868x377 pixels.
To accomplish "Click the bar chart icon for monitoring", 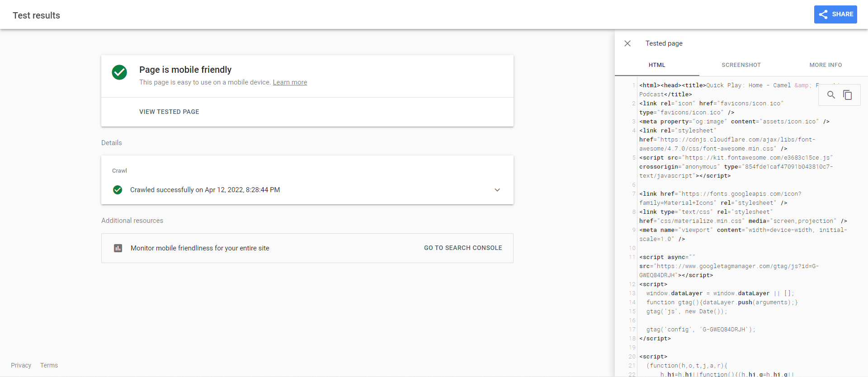I will (118, 248).
